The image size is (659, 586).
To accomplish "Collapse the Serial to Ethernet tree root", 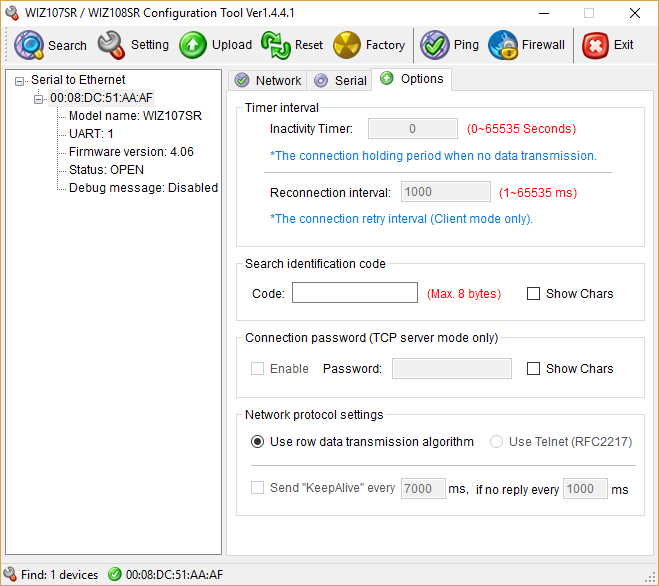I will 19,81.
